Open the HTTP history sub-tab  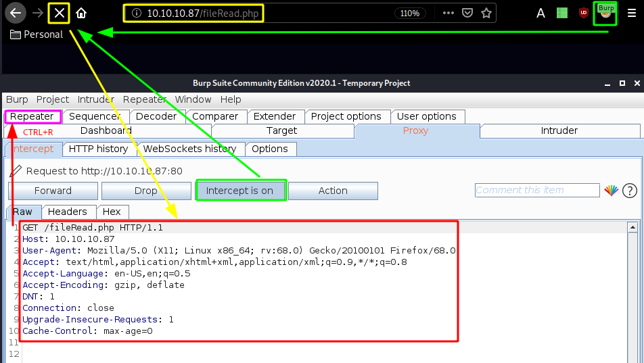[x=99, y=149]
